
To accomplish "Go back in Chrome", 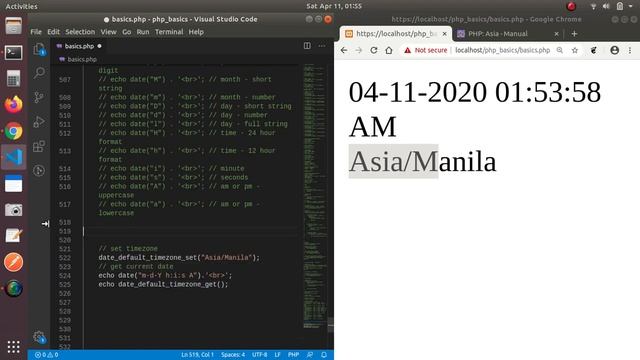I will (344, 50).
